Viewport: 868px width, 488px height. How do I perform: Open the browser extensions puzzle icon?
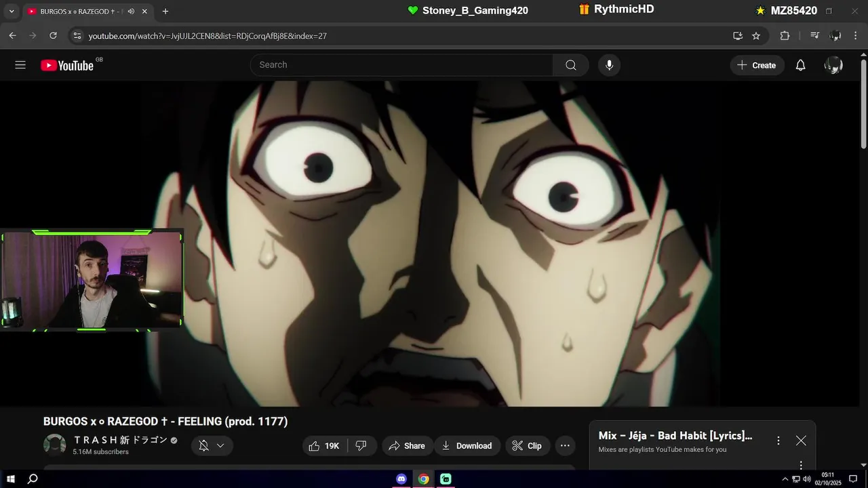click(x=785, y=35)
